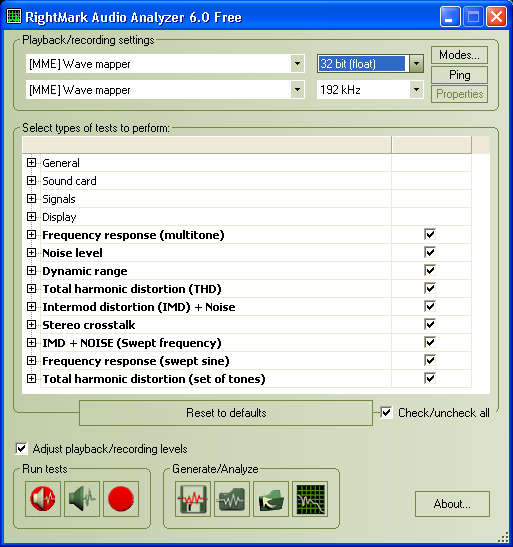Disable Adjust playback/recording levels
The width and height of the screenshot is (513, 547).
click(x=21, y=448)
